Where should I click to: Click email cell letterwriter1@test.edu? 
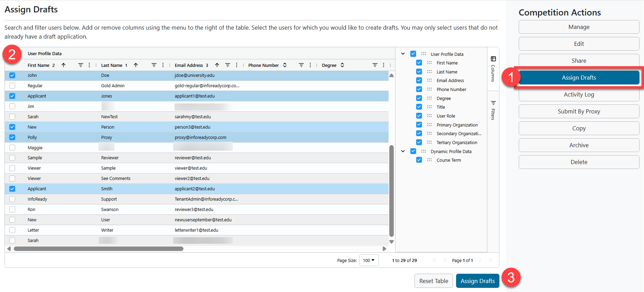pyautogui.click(x=197, y=230)
